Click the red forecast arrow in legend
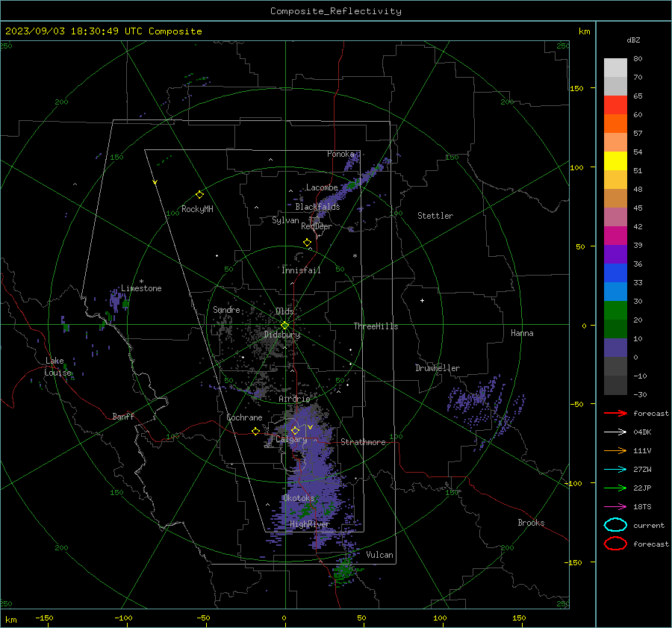The width and height of the screenshot is (672, 628). [x=615, y=413]
